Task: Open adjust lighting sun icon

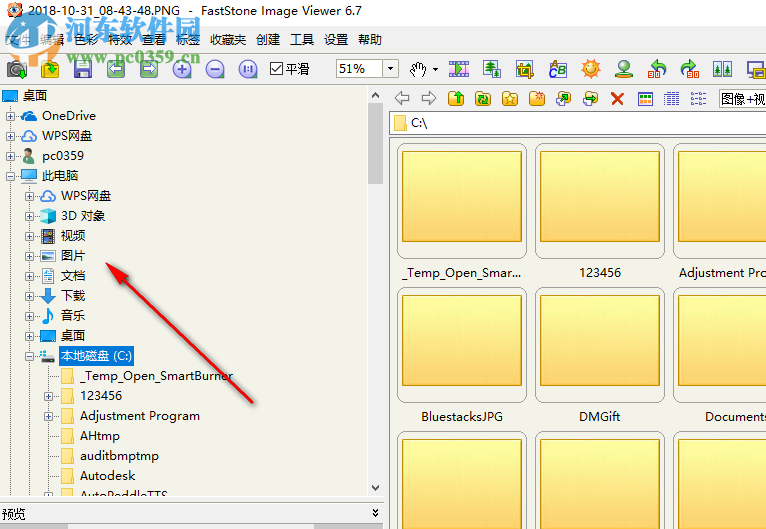Action: (591, 69)
